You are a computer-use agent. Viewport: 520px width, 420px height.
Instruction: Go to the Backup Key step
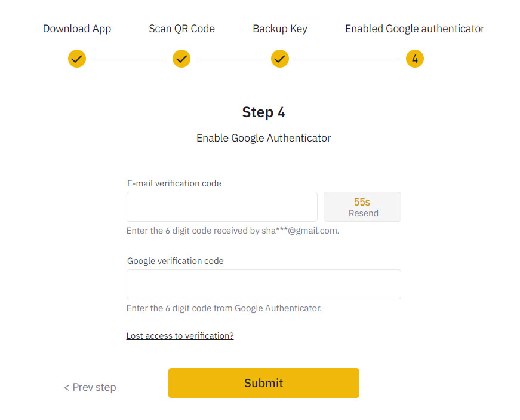tap(279, 28)
